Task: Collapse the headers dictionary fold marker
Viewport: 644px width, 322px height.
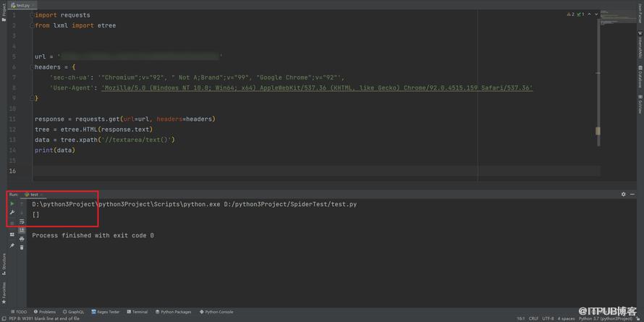Action: [32, 67]
